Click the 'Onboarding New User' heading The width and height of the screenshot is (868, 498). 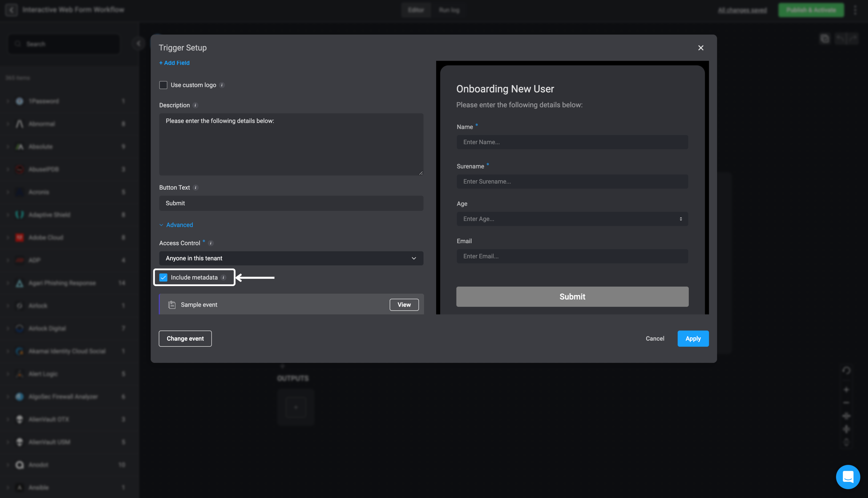[505, 89]
